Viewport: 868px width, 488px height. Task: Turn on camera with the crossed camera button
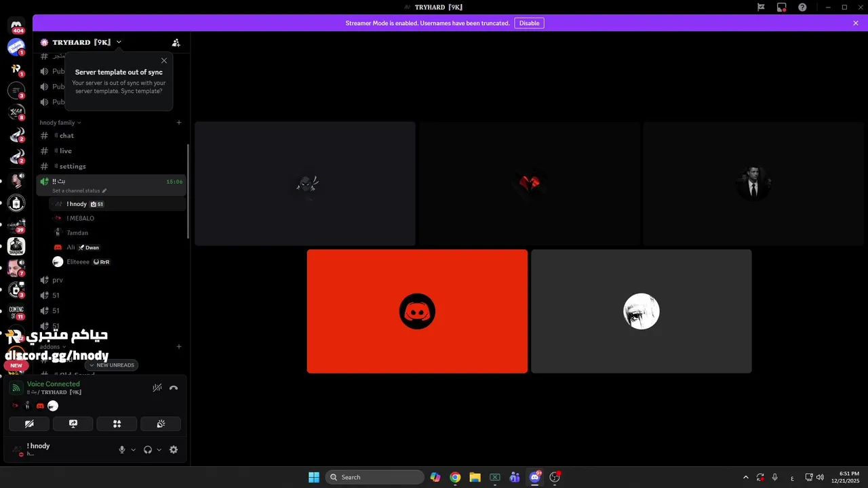pyautogui.click(x=29, y=424)
